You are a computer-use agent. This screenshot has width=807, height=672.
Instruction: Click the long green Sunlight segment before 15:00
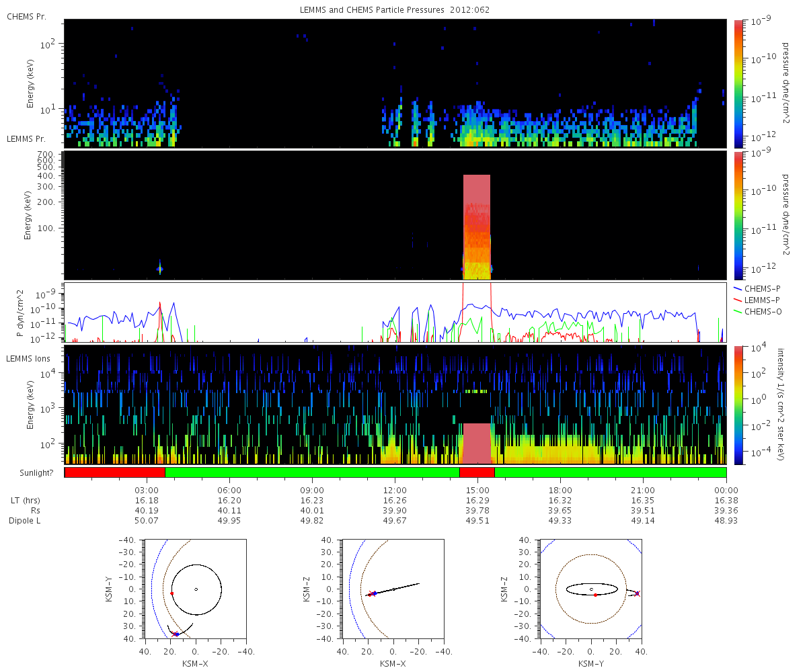pos(312,472)
